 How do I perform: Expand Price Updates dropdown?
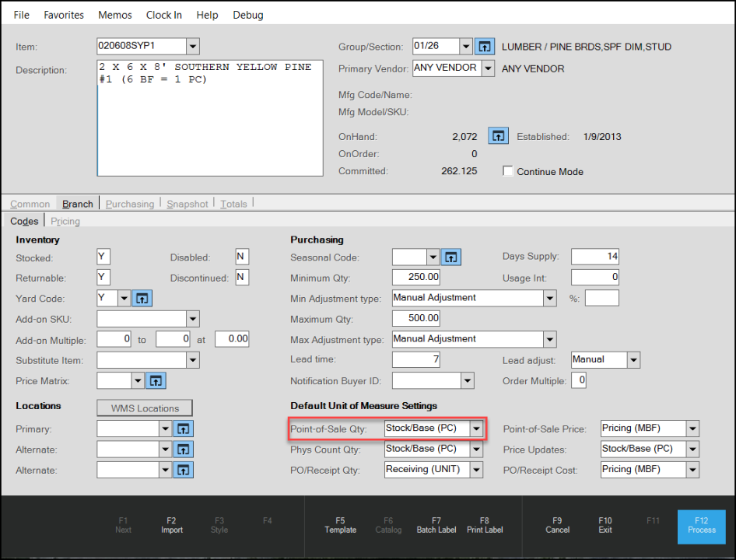(692, 450)
